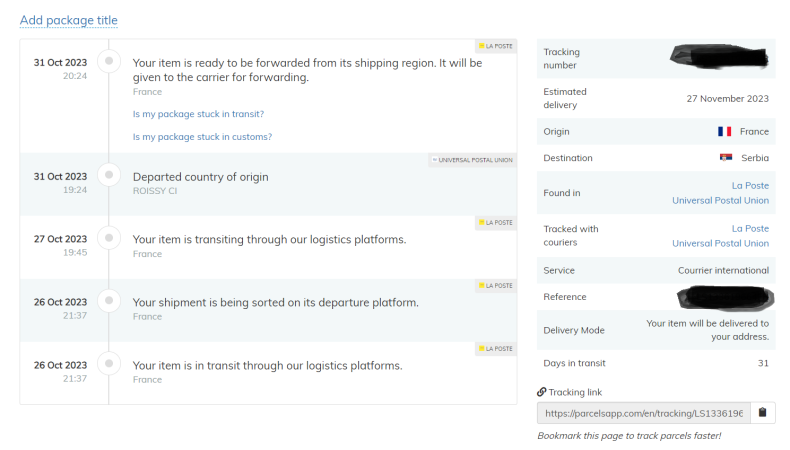The height and width of the screenshot is (450, 790).
Task: Click La Poste link in Found in row
Action: 750,186
